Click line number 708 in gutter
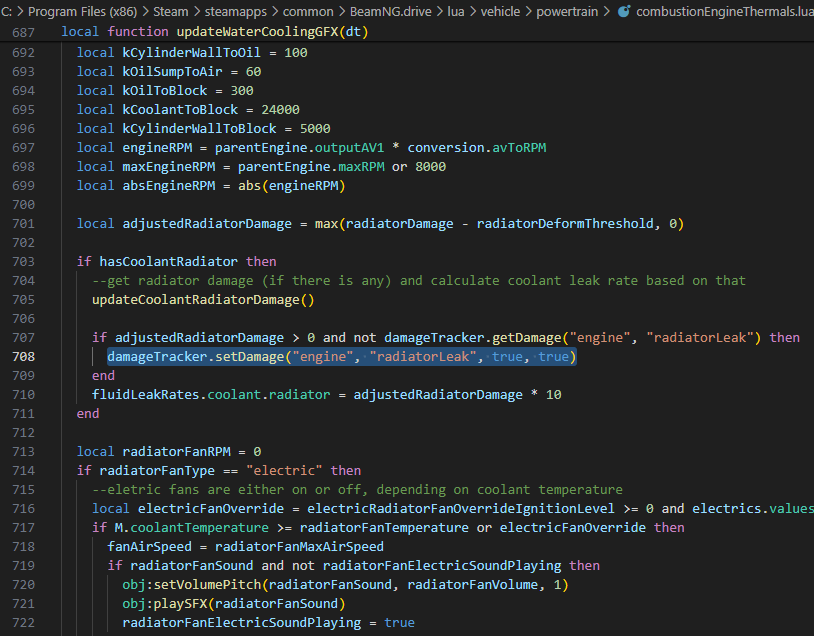The height and width of the screenshot is (636, 814). tap(23, 357)
